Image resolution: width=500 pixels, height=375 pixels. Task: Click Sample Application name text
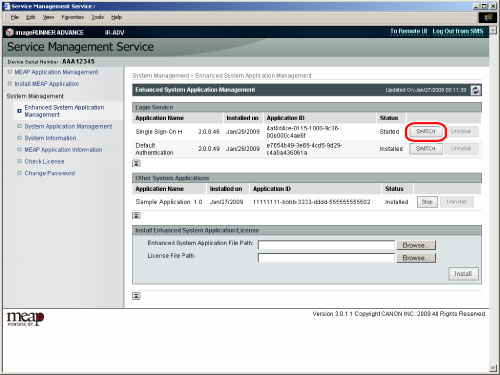pos(163,202)
